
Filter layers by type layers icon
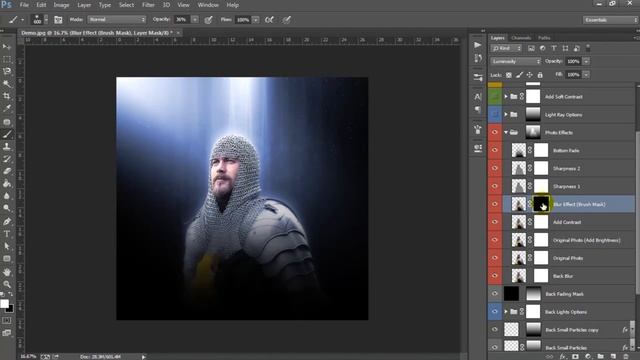(554, 48)
